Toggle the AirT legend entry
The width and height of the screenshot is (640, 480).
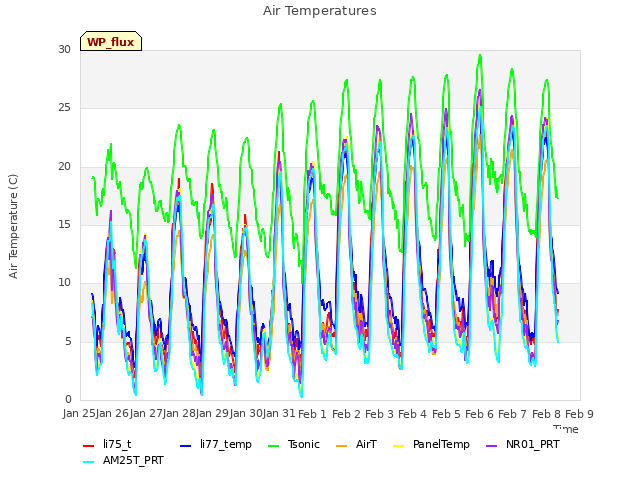tap(356, 444)
